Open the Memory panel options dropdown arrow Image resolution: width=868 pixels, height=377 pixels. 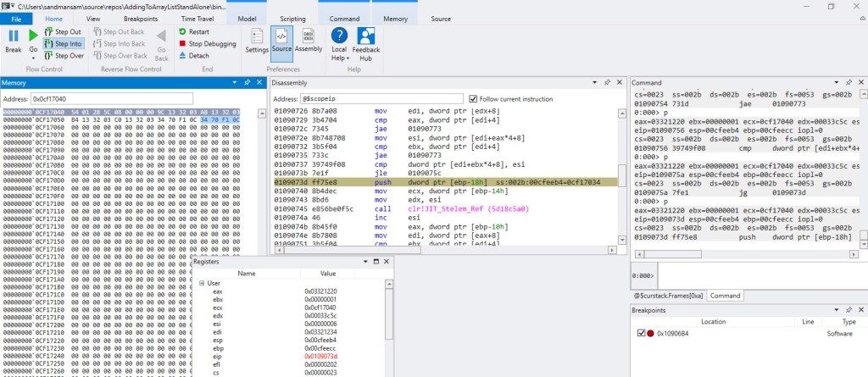pos(235,82)
